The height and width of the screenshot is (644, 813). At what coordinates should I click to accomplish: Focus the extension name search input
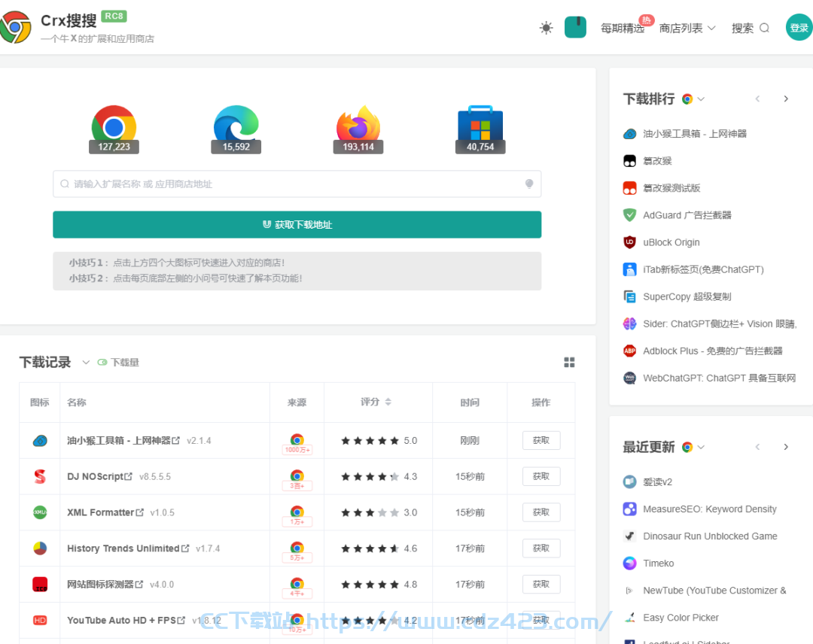tap(297, 184)
